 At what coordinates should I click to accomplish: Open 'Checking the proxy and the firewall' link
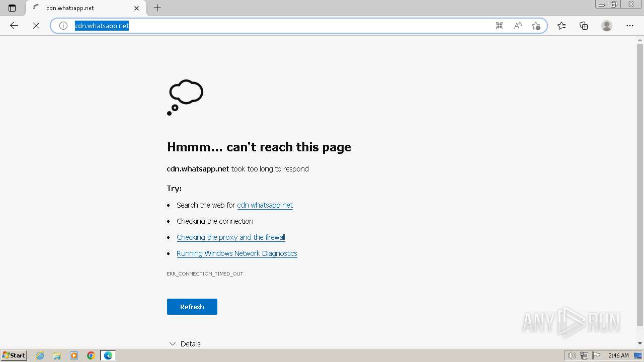231,237
